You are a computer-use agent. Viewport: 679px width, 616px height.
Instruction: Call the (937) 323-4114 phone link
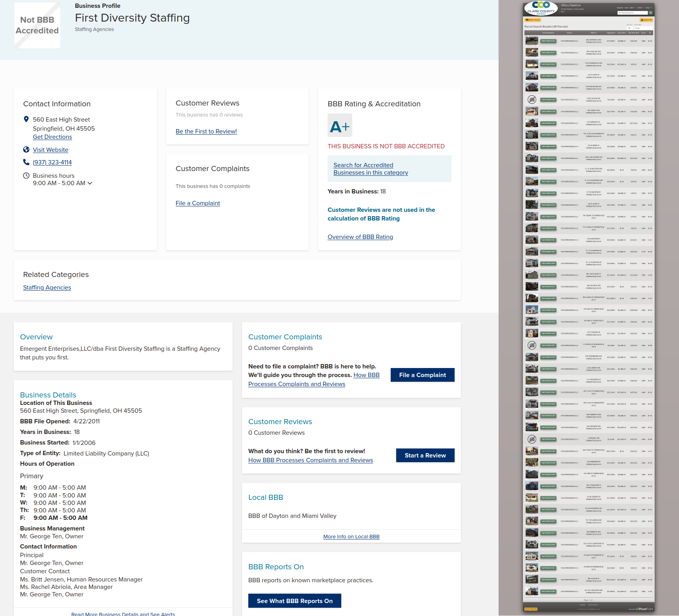pos(53,162)
